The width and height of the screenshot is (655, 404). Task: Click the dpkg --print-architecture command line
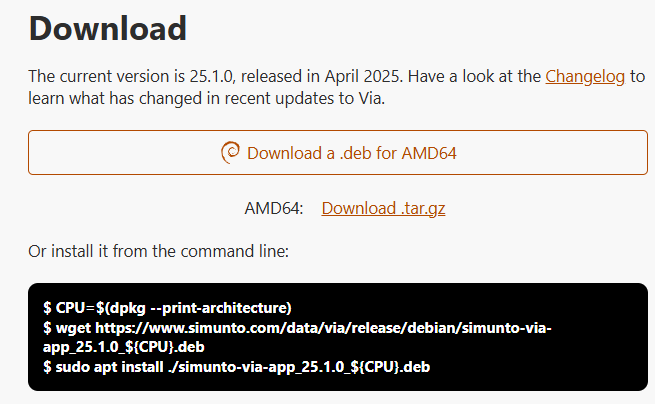click(167, 308)
